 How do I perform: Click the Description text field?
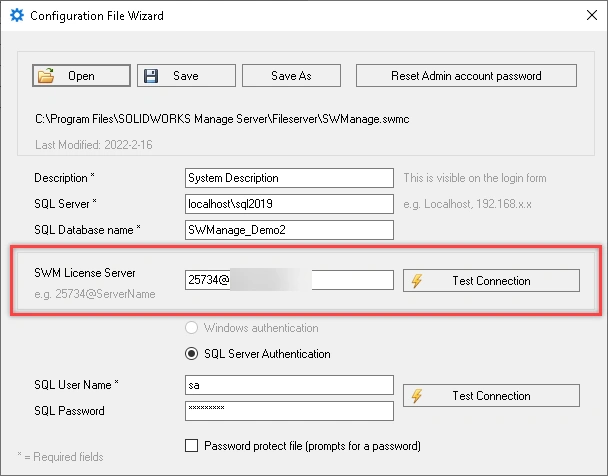(290, 178)
